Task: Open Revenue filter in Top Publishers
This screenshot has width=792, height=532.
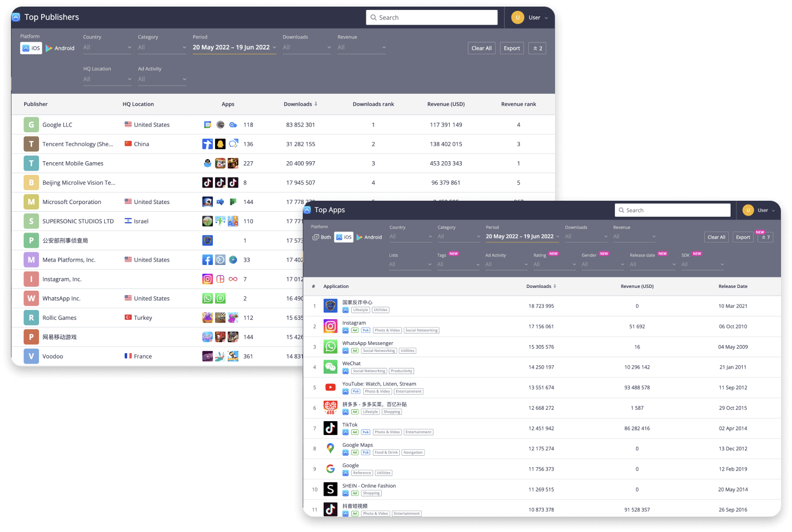Action: click(x=362, y=48)
